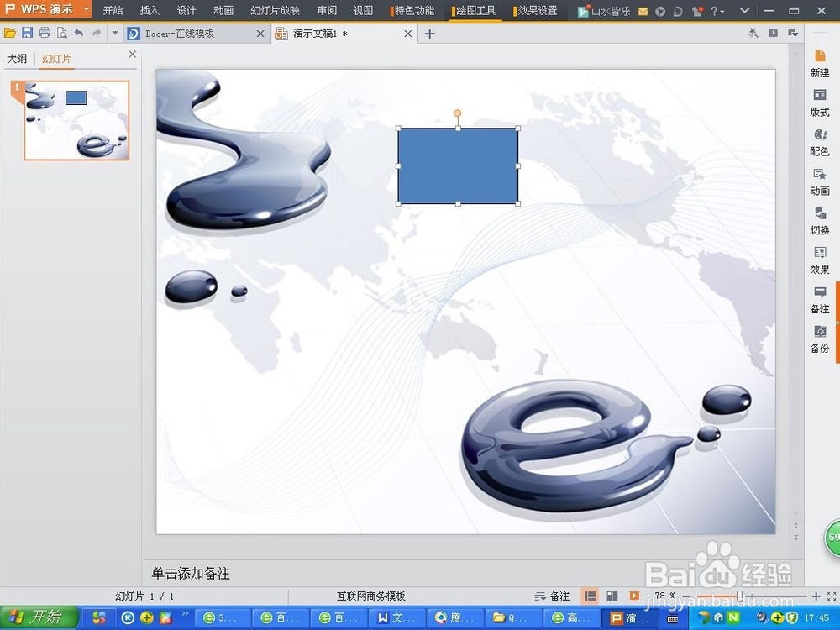
Task: Open the 视图 ribbon tab
Action: (363, 10)
